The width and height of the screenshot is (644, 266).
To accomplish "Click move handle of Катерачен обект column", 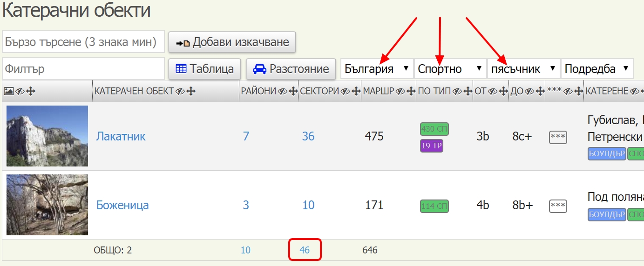I will [190, 92].
